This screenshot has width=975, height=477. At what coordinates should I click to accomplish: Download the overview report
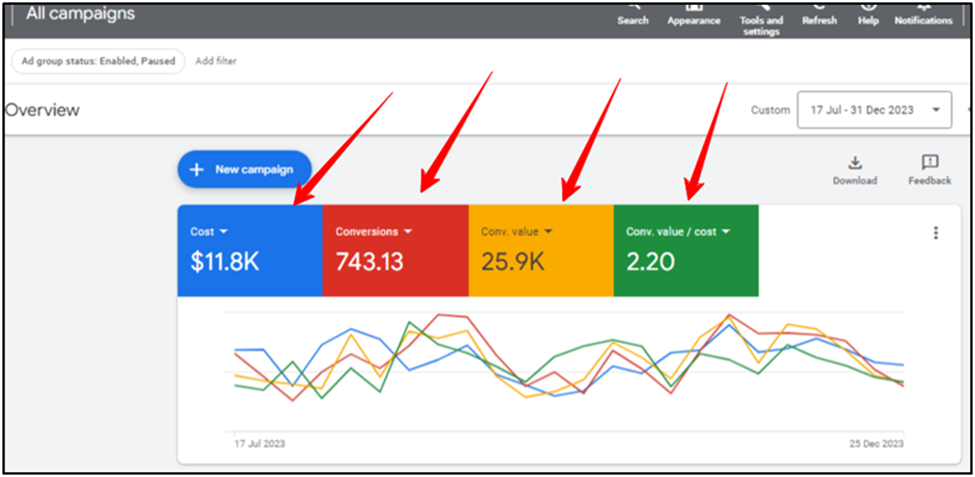click(855, 171)
